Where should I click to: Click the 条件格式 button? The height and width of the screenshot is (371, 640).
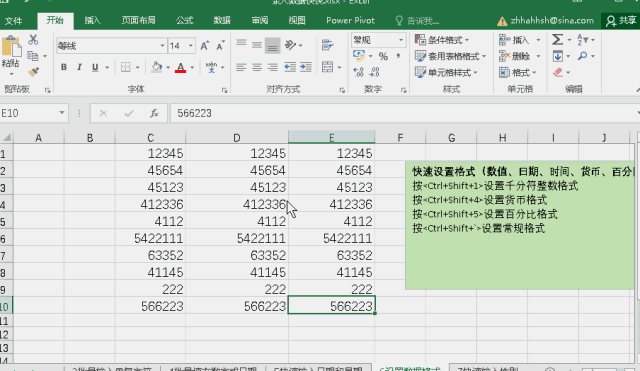point(442,40)
